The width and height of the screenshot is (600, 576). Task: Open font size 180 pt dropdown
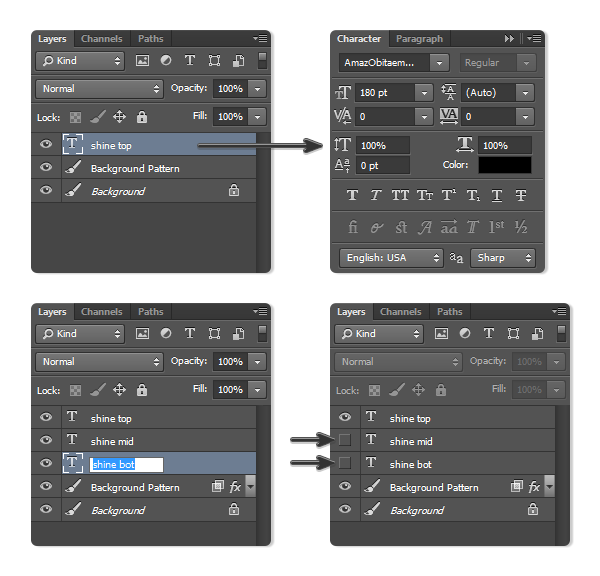click(x=424, y=93)
